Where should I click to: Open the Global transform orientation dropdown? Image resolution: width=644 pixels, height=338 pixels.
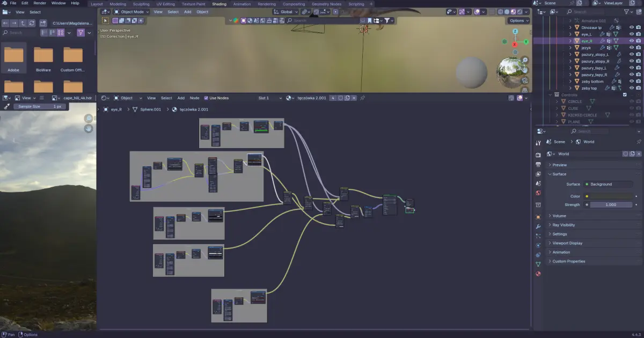point(285,12)
